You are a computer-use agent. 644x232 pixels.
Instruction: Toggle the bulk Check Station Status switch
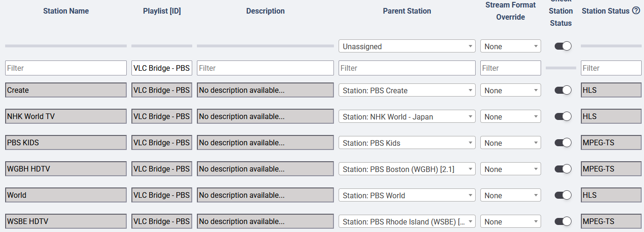[x=563, y=46]
